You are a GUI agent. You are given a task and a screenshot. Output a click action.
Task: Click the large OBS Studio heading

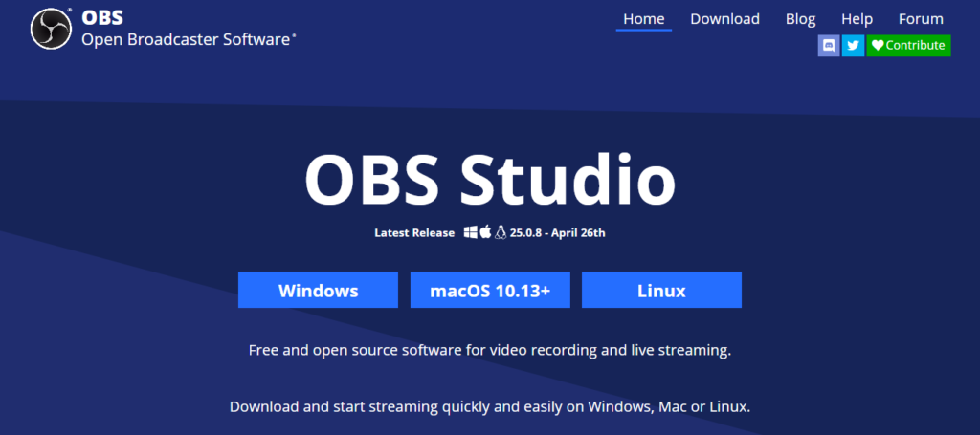[x=490, y=180]
